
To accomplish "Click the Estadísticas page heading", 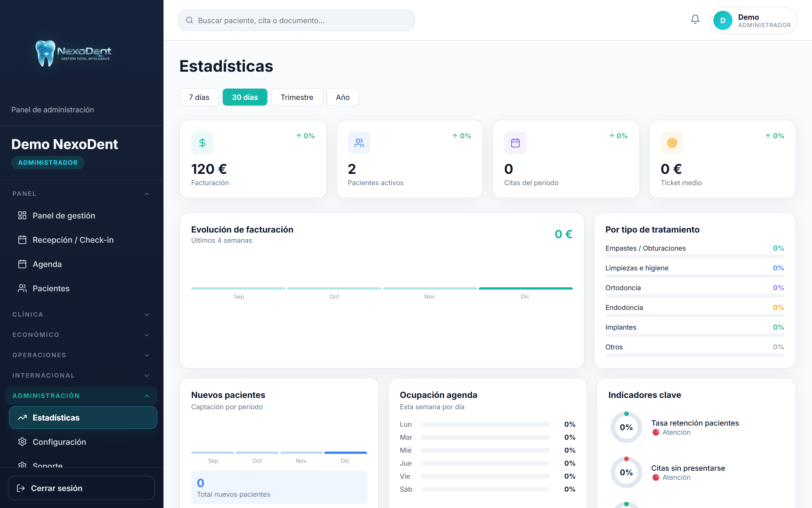I will (226, 66).
